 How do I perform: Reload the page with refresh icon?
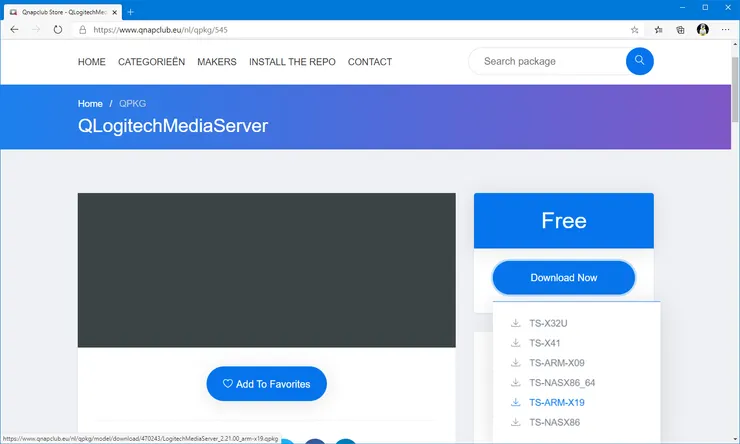pos(58,30)
